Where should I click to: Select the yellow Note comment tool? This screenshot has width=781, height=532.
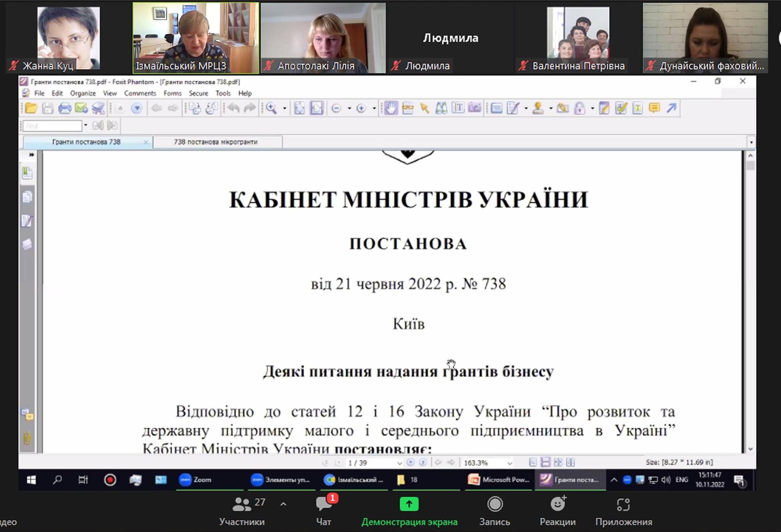click(654, 108)
